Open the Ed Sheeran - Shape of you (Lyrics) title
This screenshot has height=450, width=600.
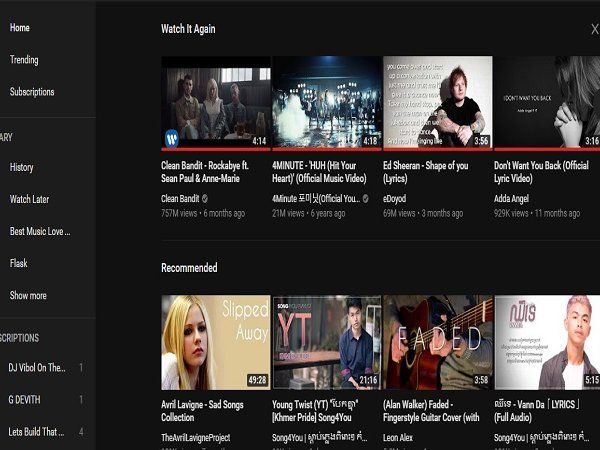click(426, 172)
